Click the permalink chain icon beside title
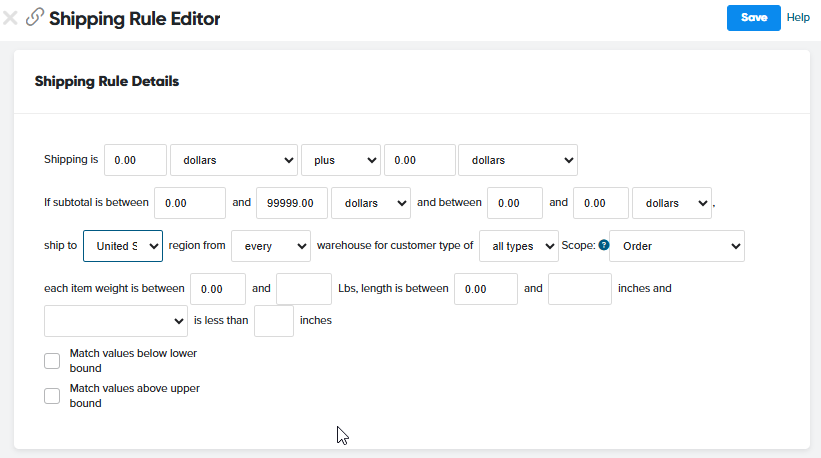821x458 pixels. pos(35,17)
